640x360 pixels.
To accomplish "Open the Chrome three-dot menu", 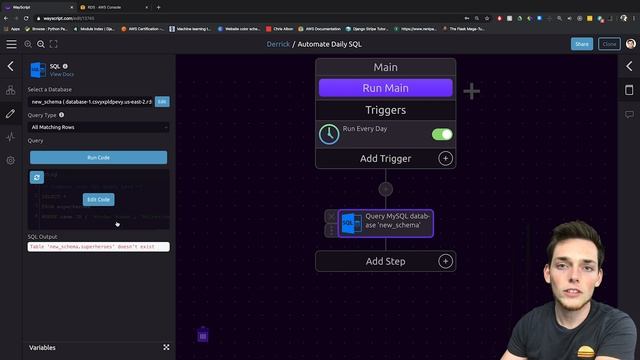I will (x=634, y=18).
